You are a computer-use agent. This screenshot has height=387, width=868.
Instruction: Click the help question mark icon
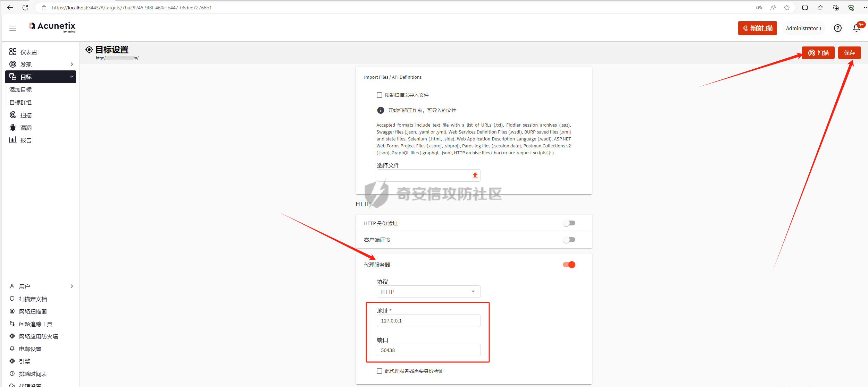coord(837,28)
